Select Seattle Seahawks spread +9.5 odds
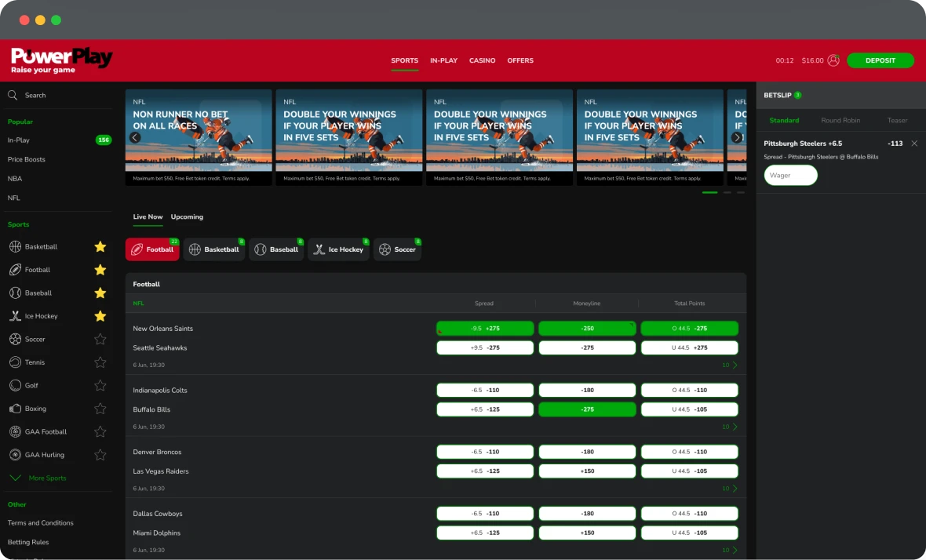This screenshot has width=926, height=560. pyautogui.click(x=485, y=348)
